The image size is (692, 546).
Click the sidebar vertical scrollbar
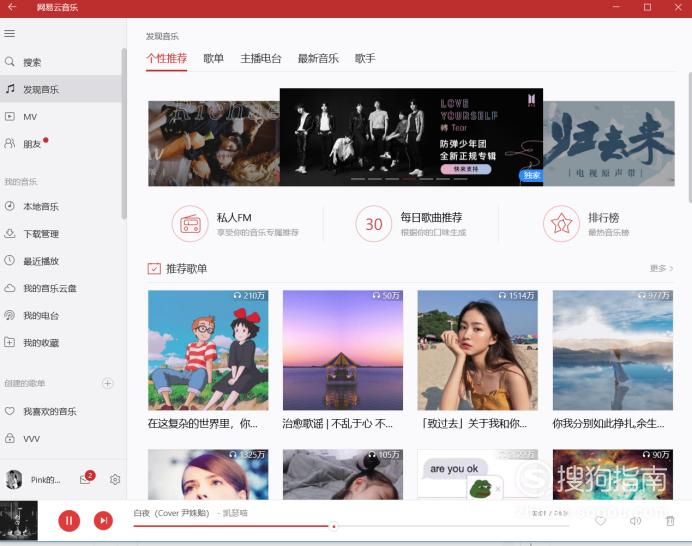(124, 133)
